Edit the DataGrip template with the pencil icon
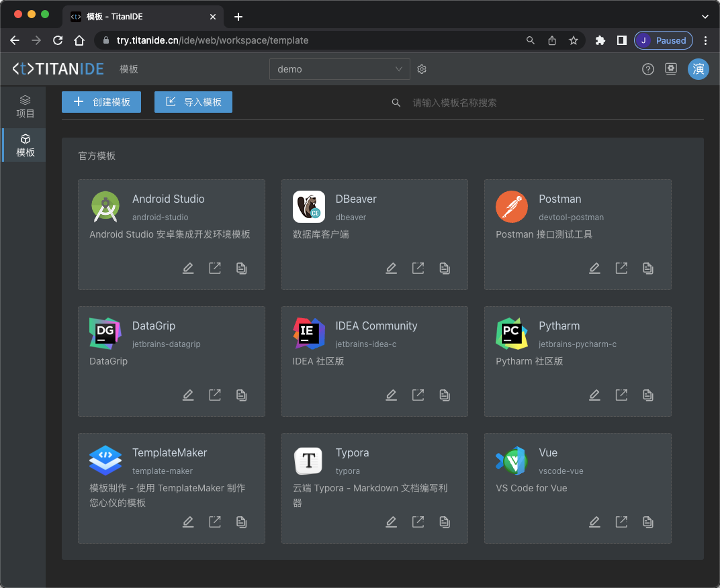Viewport: 720px width, 588px height. tap(188, 395)
